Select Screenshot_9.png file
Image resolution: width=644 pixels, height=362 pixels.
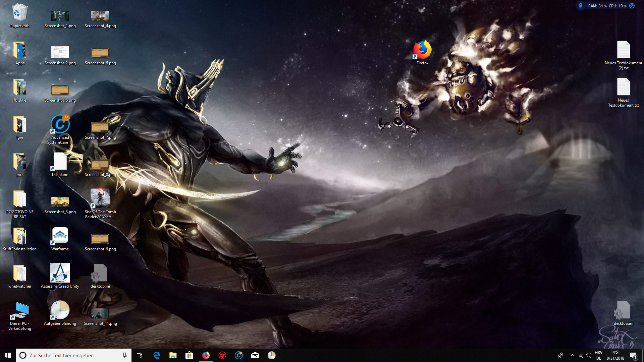click(x=100, y=242)
